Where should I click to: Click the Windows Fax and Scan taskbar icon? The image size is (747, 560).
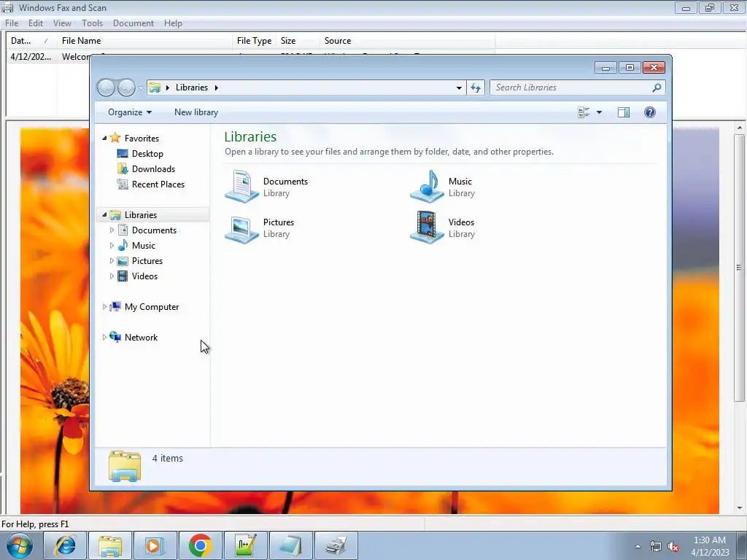tap(336, 545)
